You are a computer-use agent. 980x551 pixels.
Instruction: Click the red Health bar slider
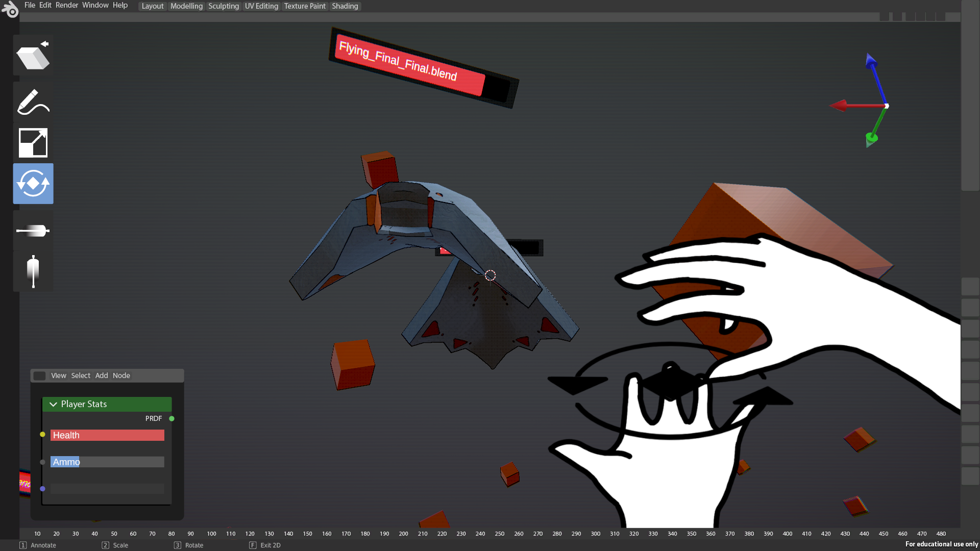point(107,435)
